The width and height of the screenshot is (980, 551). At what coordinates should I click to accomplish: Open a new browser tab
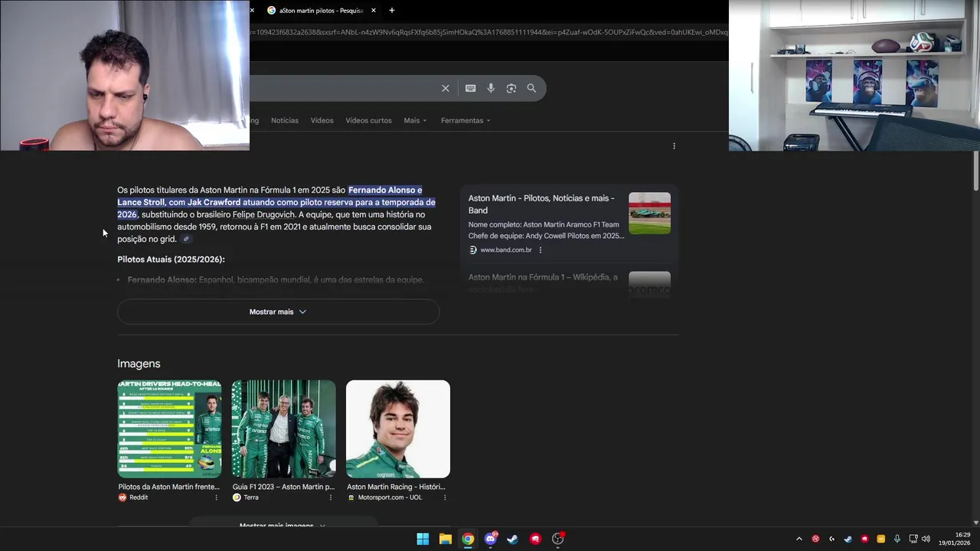(x=392, y=11)
